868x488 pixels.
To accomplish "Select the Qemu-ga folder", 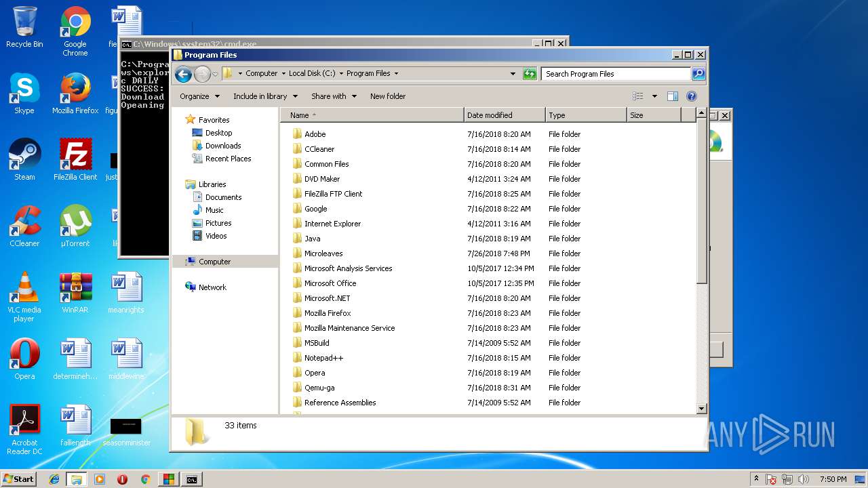I will [319, 388].
